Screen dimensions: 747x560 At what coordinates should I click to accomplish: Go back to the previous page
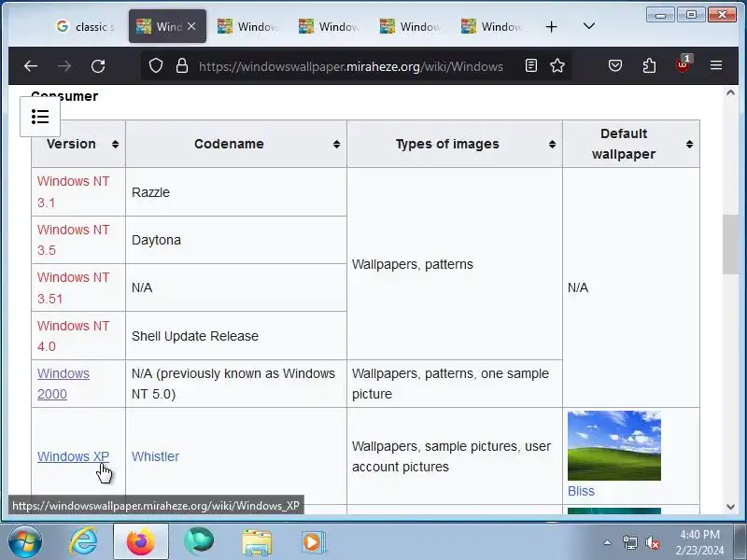coord(31,66)
